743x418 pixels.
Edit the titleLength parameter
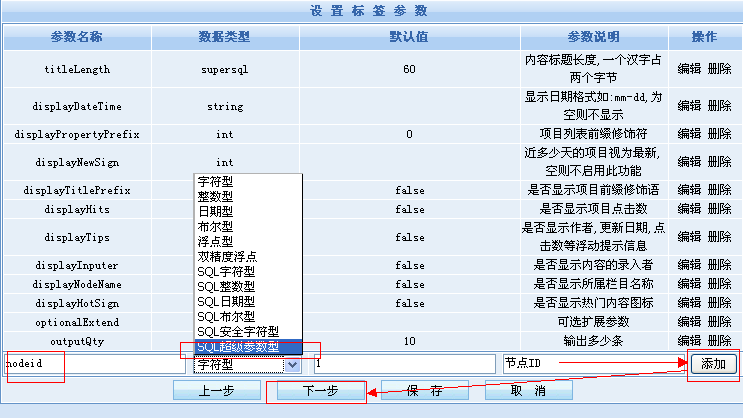click(689, 70)
